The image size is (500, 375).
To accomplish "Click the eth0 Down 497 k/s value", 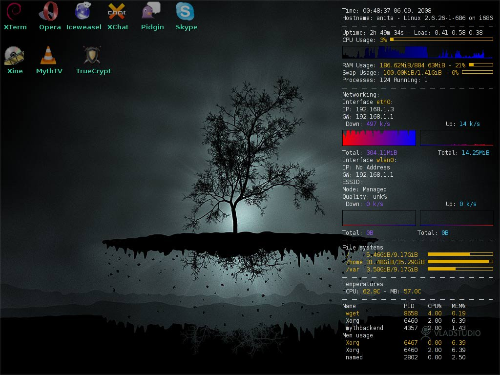I will 378,124.
